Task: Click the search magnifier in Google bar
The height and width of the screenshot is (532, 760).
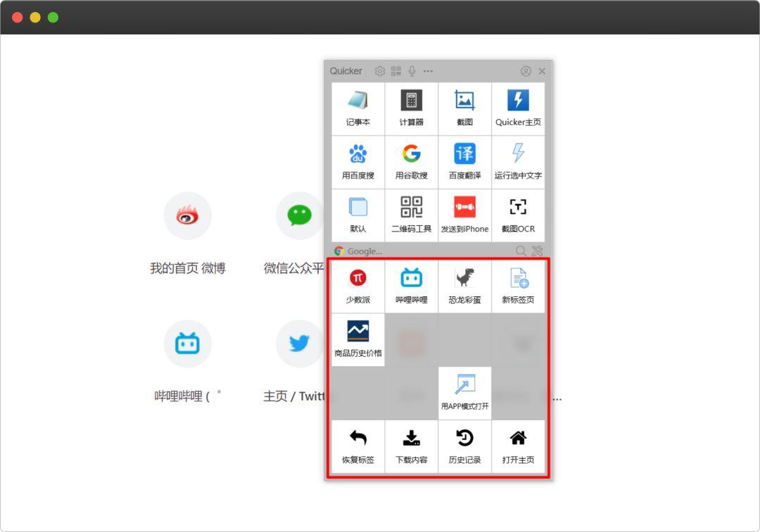Action: [521, 251]
